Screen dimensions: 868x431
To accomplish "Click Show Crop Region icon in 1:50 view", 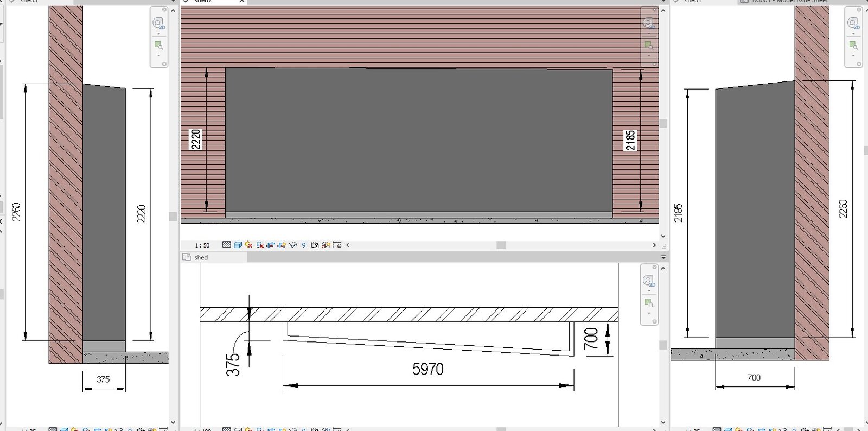I will coord(282,245).
